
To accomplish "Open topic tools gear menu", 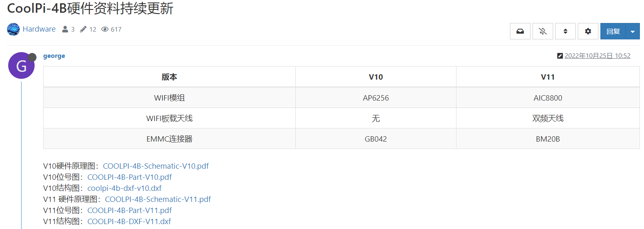I will [588, 31].
